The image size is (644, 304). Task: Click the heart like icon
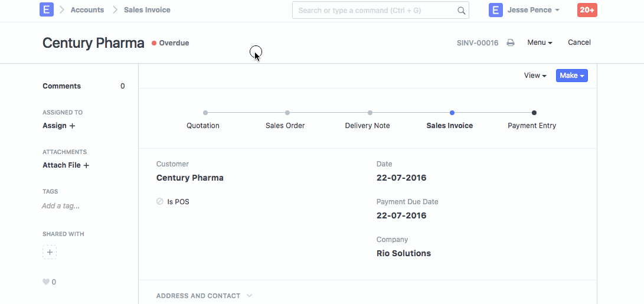pos(46,282)
